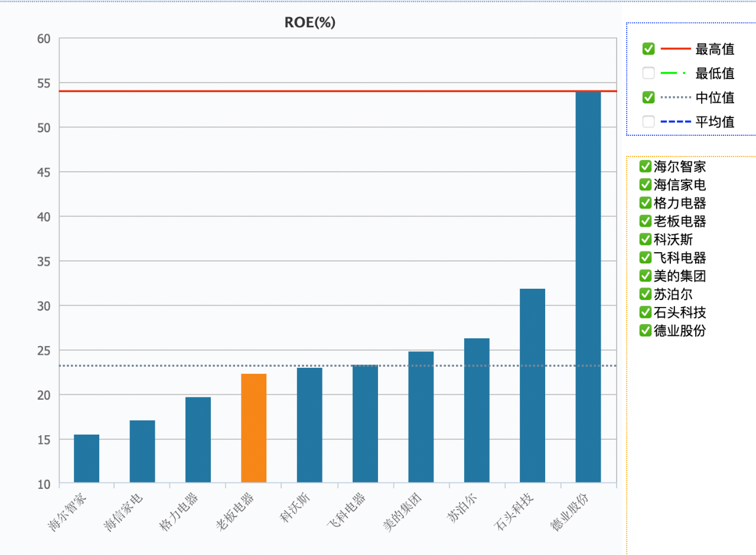Uncheck the 最高值 checkbox

(x=649, y=49)
